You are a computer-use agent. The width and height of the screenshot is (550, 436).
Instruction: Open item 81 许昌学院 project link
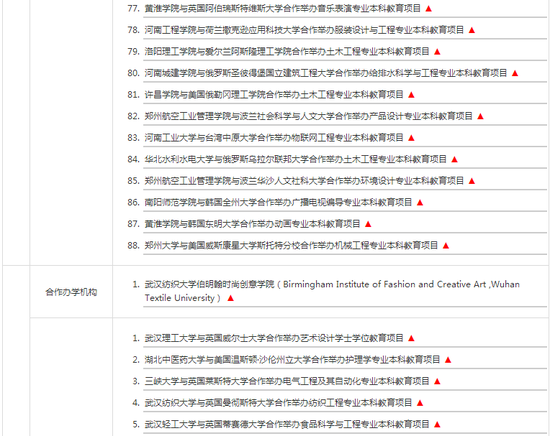coord(274,95)
